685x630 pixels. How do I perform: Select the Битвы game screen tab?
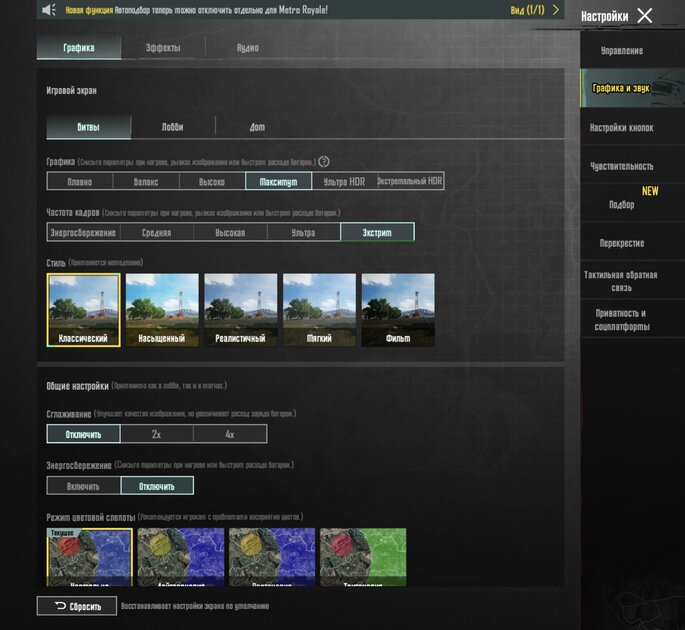pyautogui.click(x=89, y=127)
